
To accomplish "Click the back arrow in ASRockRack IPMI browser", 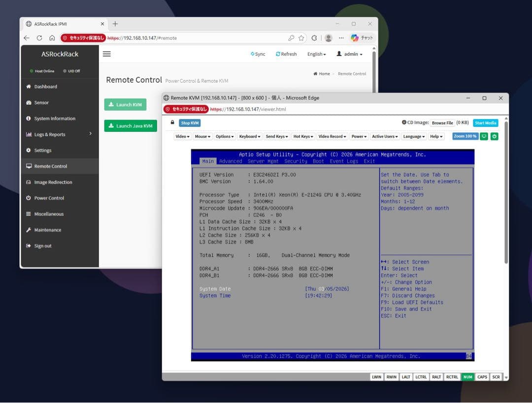I will click(x=27, y=38).
